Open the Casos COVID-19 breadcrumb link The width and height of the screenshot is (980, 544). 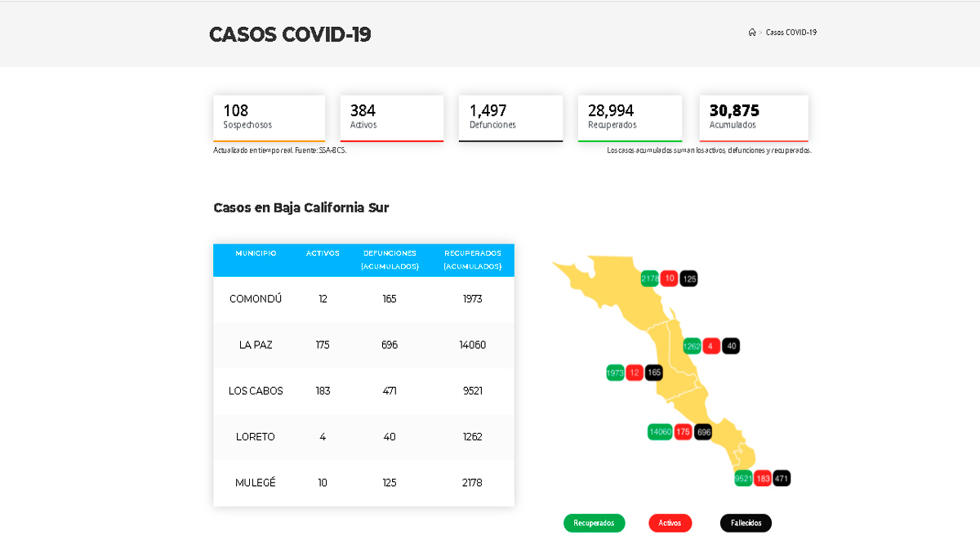click(x=789, y=33)
